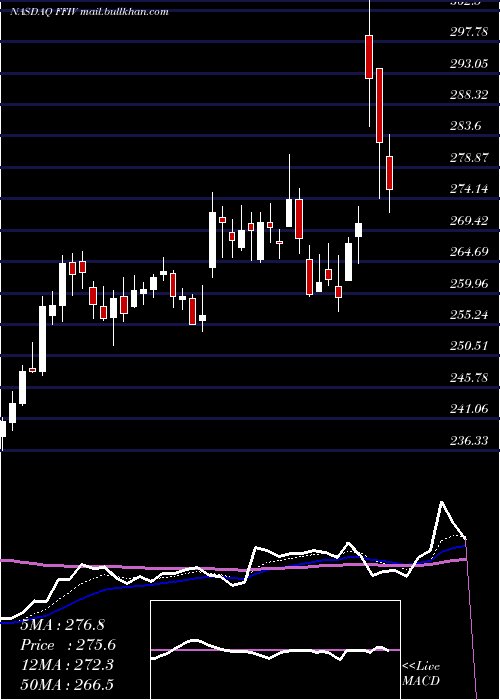Click the <<Live MACD label
This screenshot has height=700, width=500.
pos(421,673)
